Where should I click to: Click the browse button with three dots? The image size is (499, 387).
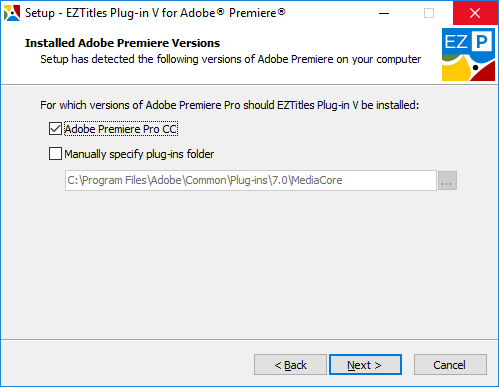pyautogui.click(x=447, y=181)
